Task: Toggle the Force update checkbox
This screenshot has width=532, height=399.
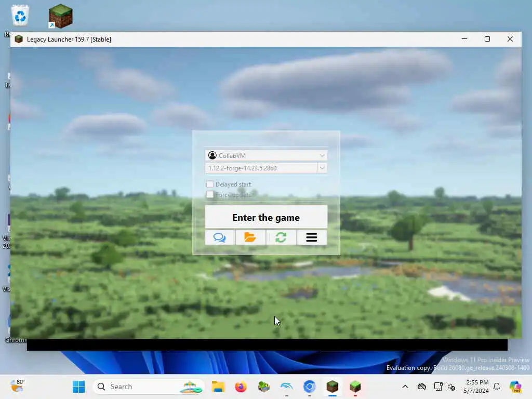Action: coord(210,194)
